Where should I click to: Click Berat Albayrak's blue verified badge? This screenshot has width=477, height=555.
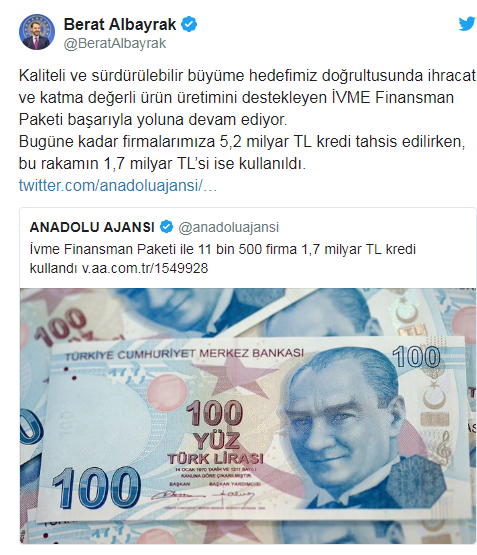tap(189, 24)
